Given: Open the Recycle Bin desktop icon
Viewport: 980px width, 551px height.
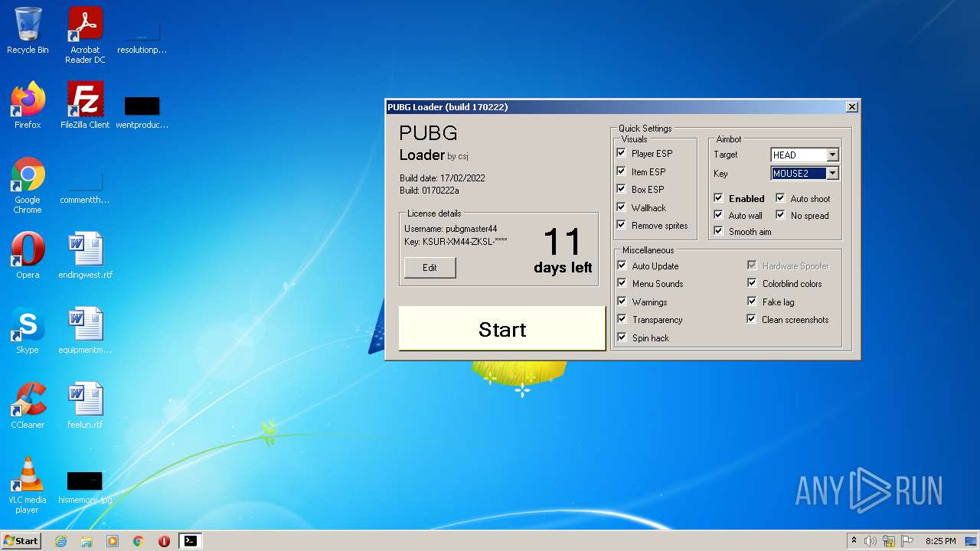Looking at the screenshot, I should coord(28,31).
